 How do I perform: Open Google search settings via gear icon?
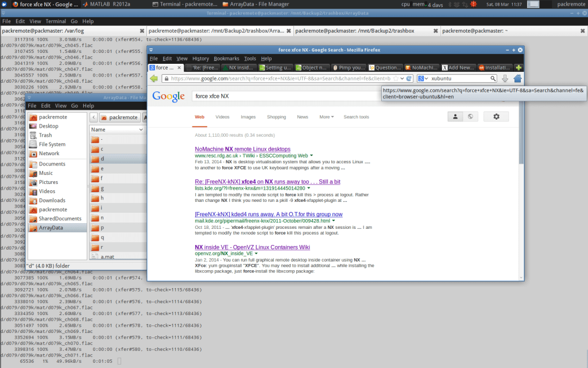point(496,116)
